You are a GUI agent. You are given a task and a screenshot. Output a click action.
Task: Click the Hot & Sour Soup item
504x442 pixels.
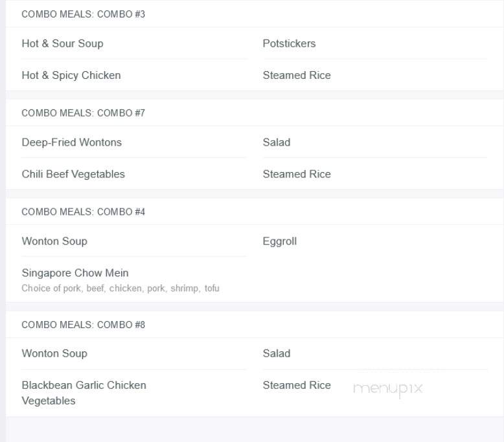(x=62, y=43)
